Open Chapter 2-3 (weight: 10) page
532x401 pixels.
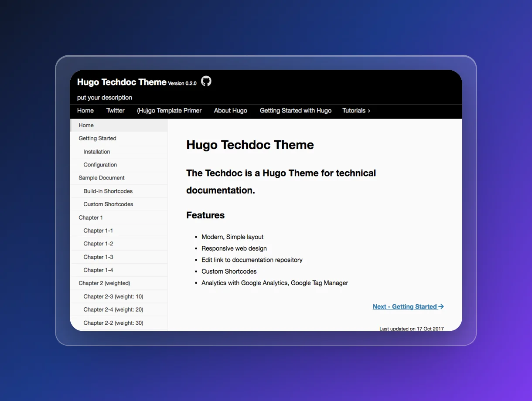(x=119, y=296)
